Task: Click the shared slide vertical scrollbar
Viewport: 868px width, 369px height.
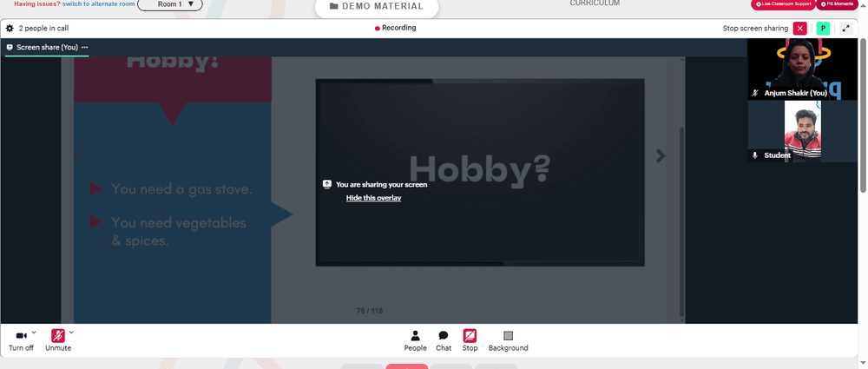Action: 681,221
